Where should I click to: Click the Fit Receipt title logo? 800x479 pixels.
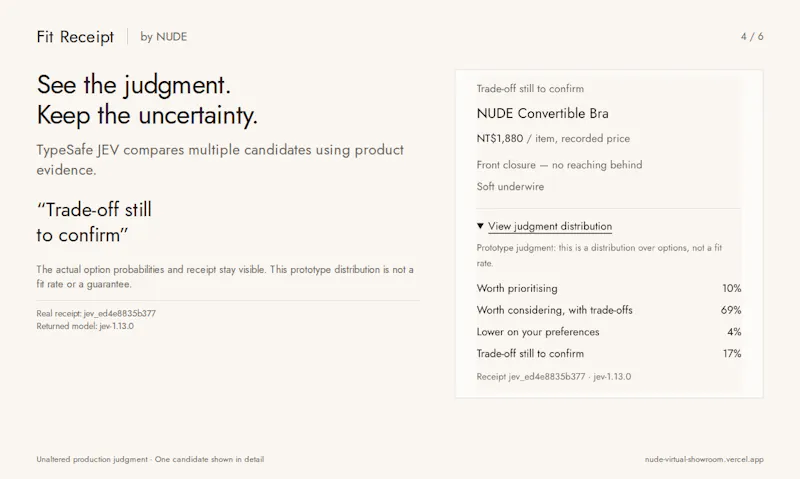(75, 37)
